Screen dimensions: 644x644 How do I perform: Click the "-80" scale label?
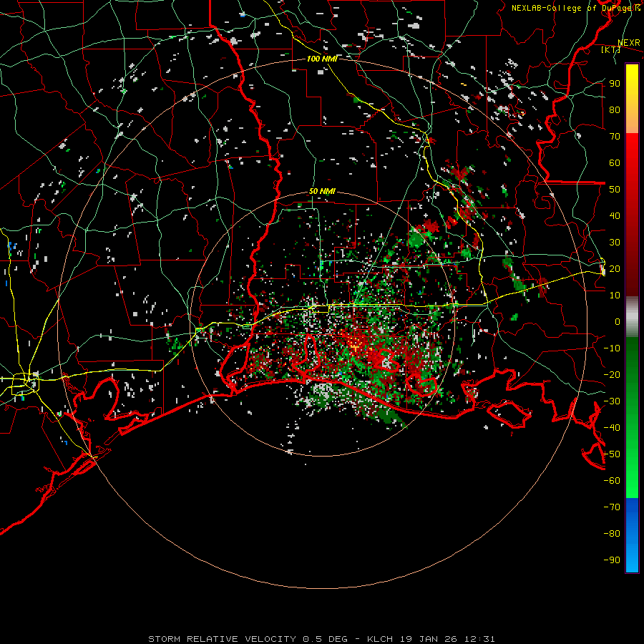click(612, 534)
